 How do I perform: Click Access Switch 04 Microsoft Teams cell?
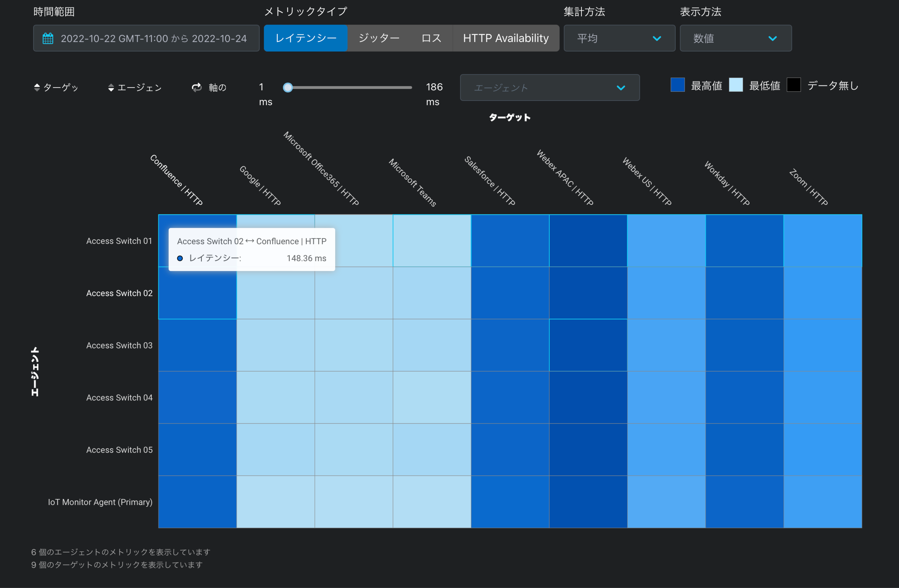(432, 397)
